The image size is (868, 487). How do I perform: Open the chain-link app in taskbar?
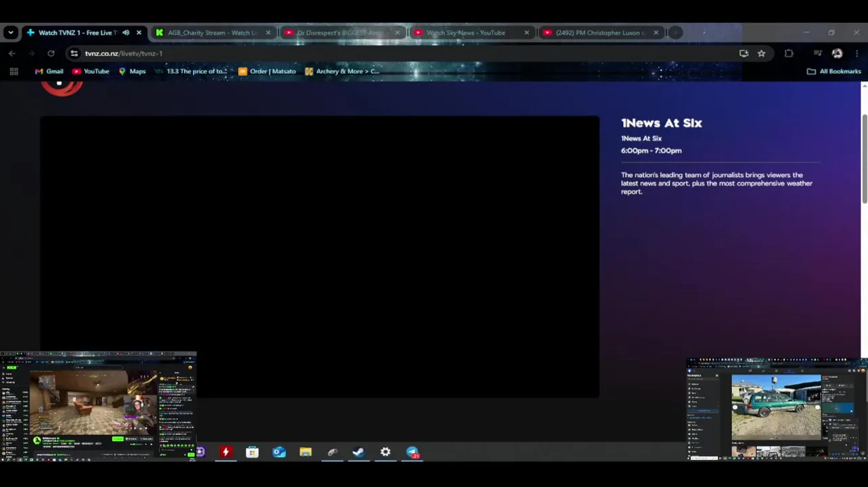332,452
